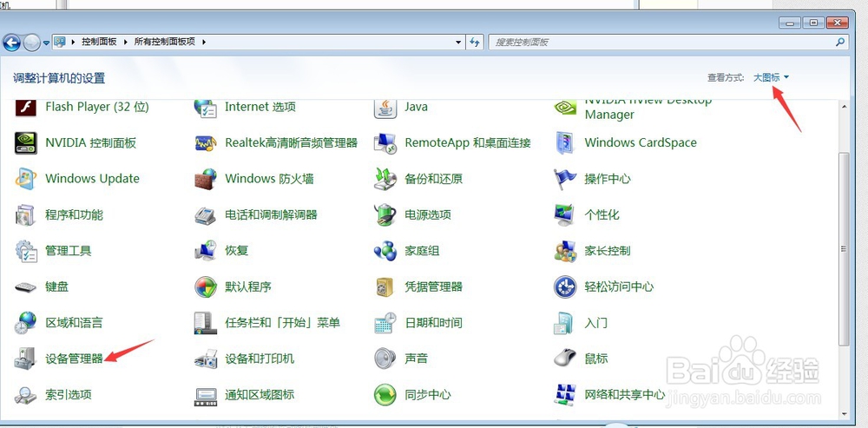This screenshot has height=428, width=868.
Task: Open the 备份和还原 icon
Action: point(385,179)
